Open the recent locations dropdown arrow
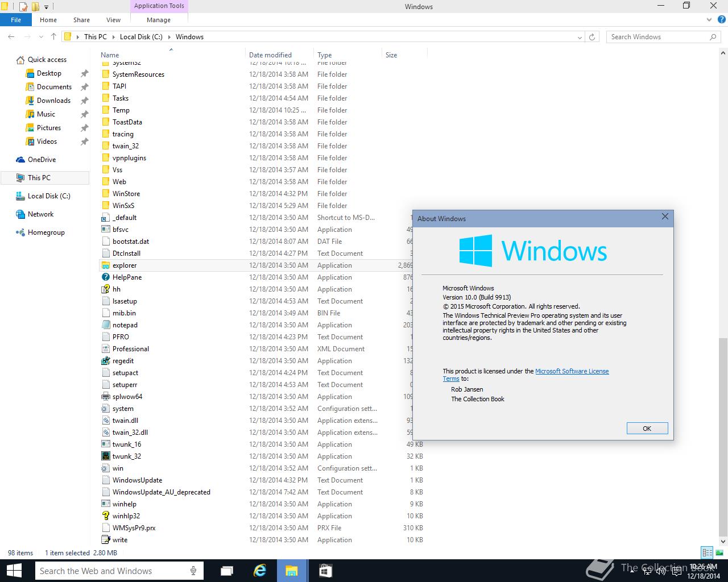The image size is (728, 582). click(x=41, y=37)
